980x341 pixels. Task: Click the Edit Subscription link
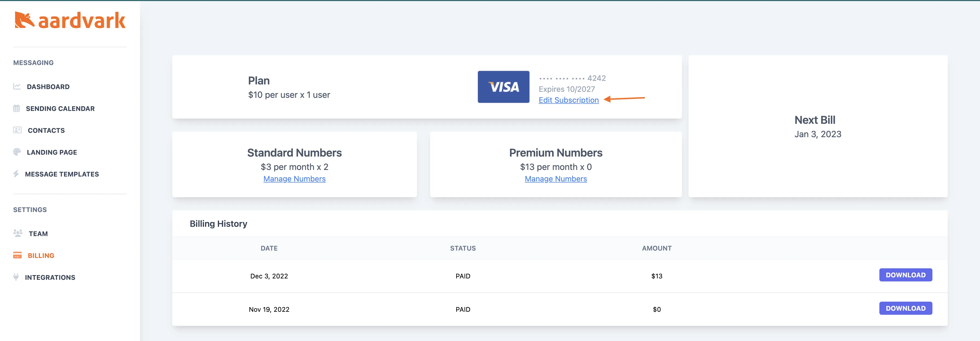(569, 100)
